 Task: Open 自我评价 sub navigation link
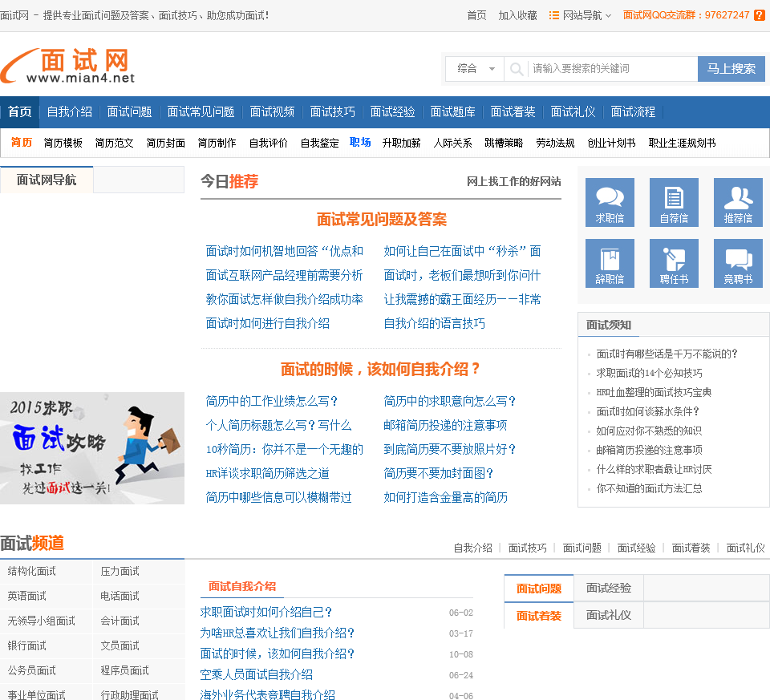tap(268, 143)
